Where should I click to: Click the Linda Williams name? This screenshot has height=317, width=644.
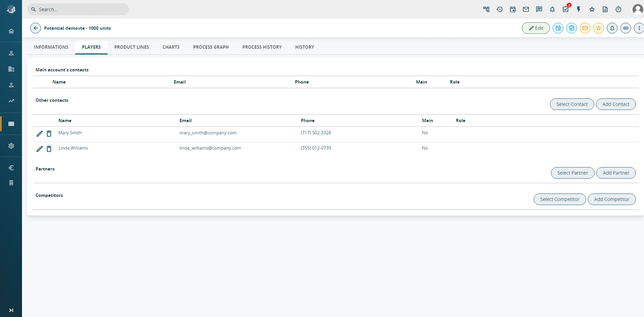(x=73, y=148)
